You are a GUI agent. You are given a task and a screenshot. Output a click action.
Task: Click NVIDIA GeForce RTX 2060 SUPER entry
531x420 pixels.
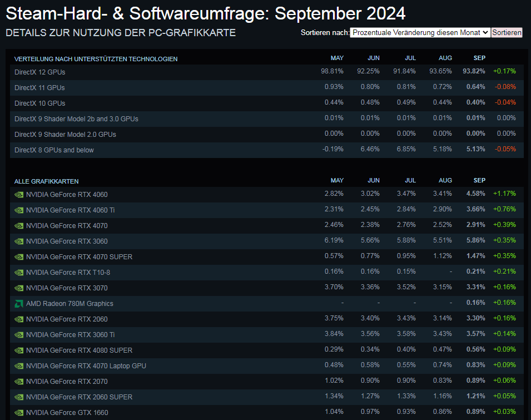pyautogui.click(x=79, y=397)
